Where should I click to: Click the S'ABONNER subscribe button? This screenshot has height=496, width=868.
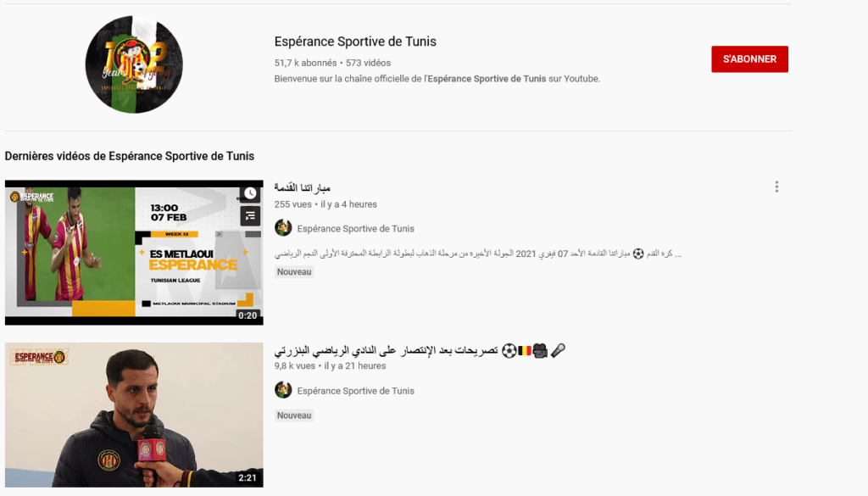point(749,59)
